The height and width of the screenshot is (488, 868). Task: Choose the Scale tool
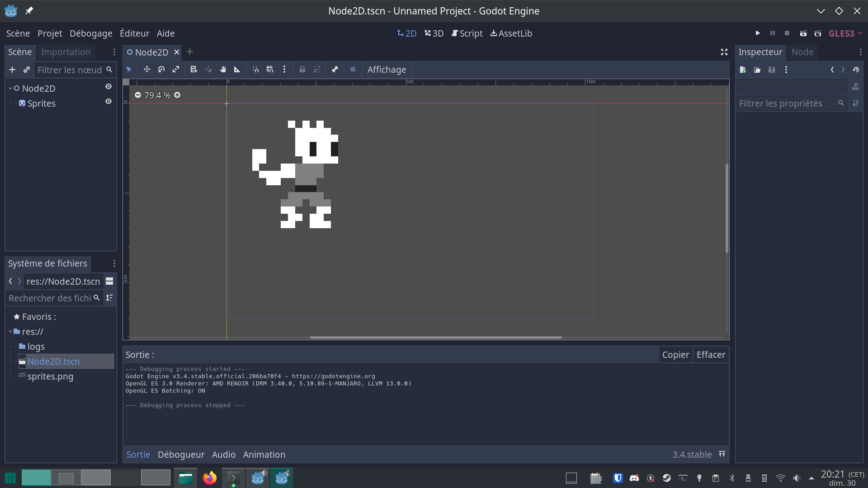[x=175, y=70]
